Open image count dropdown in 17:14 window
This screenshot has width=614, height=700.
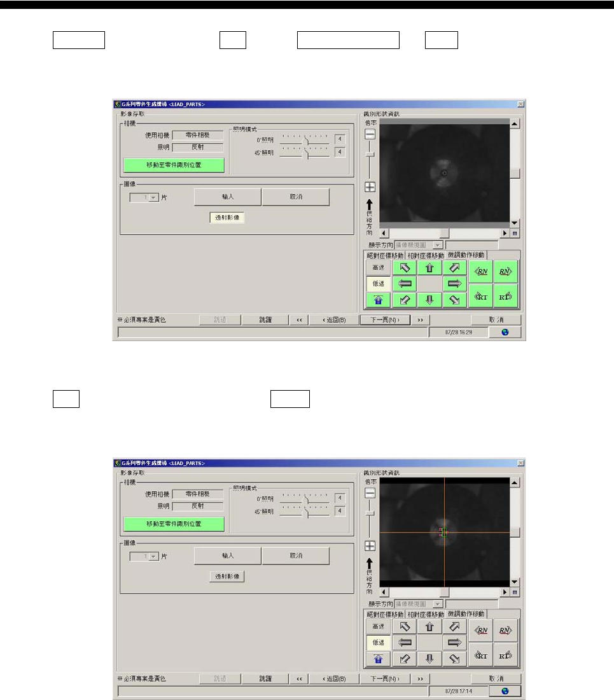(153, 556)
